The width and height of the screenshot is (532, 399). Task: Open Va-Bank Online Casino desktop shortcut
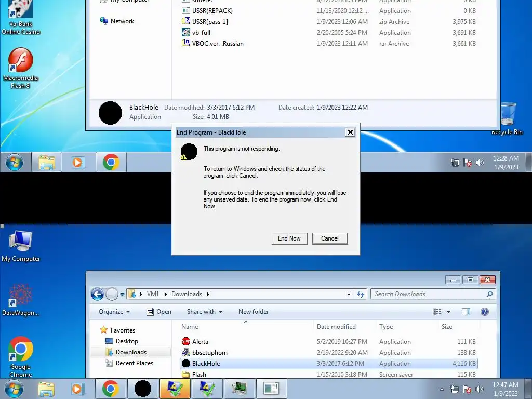21,18
